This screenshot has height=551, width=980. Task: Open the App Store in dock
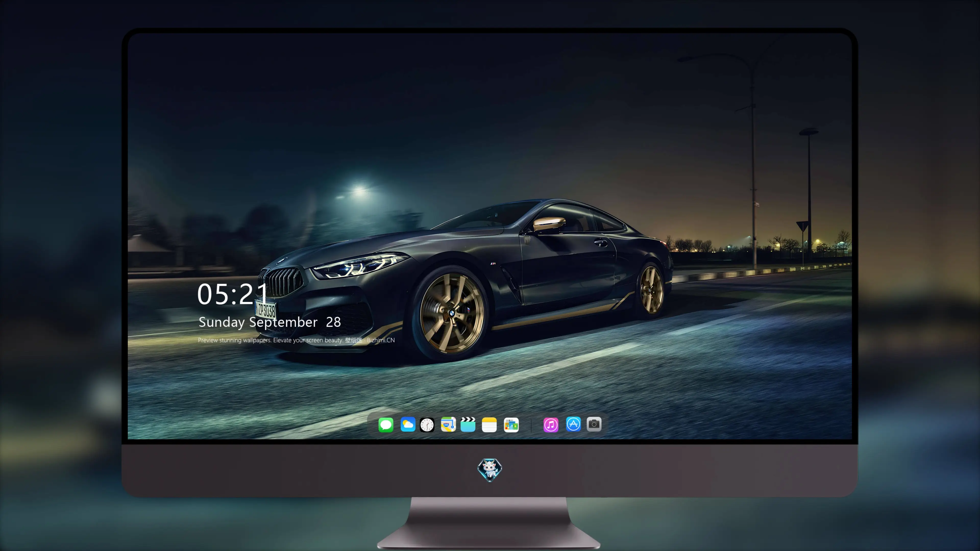[573, 424]
